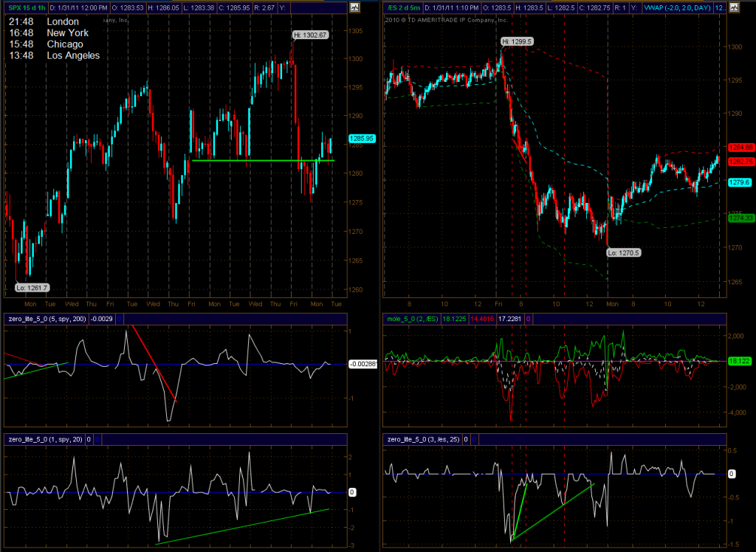
Task: Click the cyan 1285.95 last price tag
Action: (x=362, y=138)
